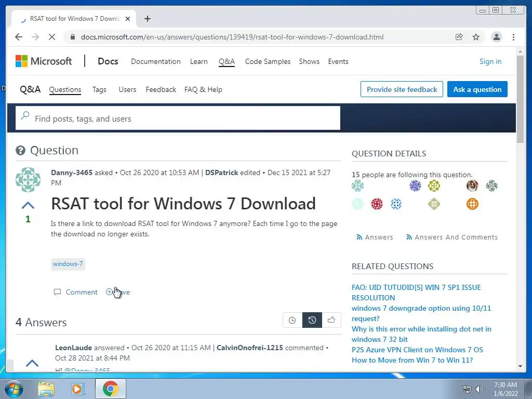Bookmark this page with the star icon
Screen dimensions: 532x399
point(476,37)
